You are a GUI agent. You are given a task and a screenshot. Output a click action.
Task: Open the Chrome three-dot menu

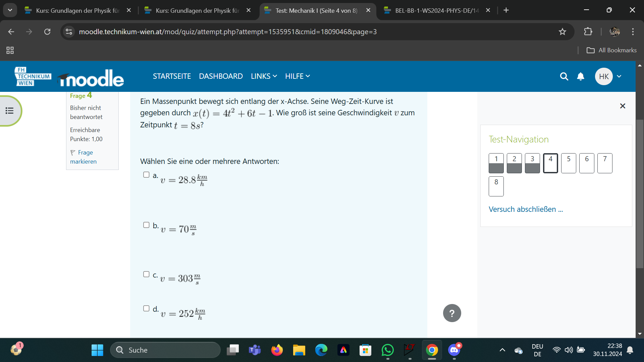coord(633,32)
